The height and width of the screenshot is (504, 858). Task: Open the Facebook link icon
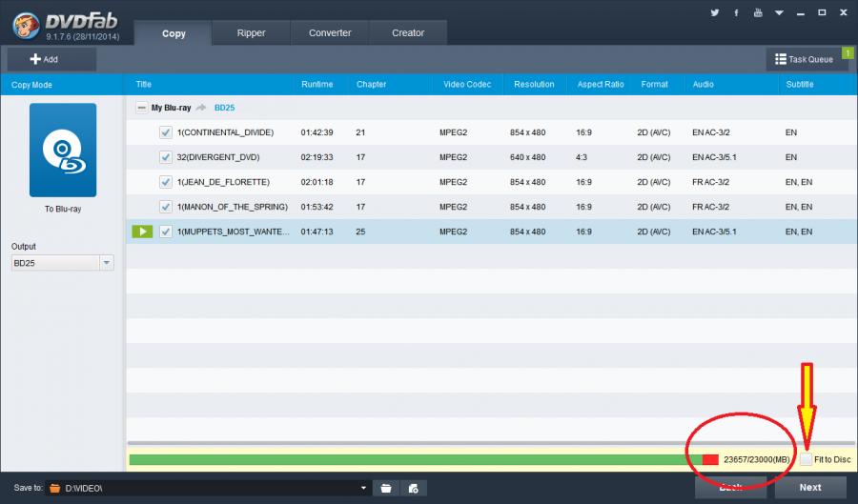pos(736,13)
